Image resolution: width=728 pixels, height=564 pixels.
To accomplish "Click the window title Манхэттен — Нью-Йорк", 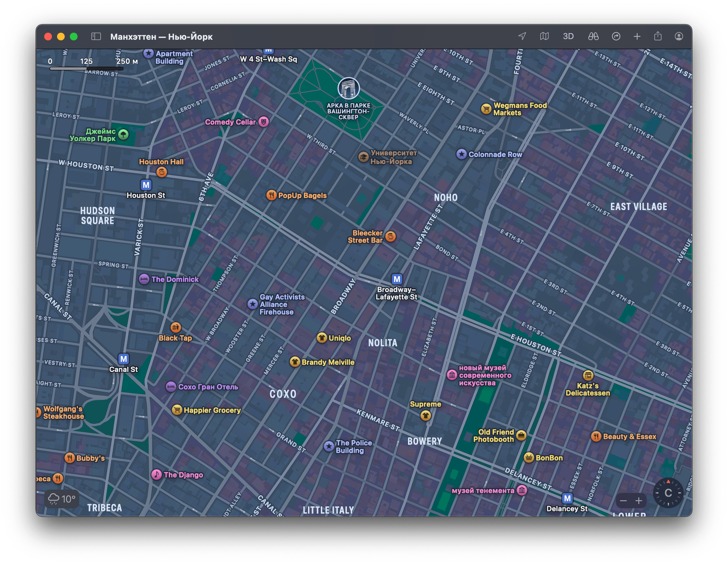I will point(161,37).
